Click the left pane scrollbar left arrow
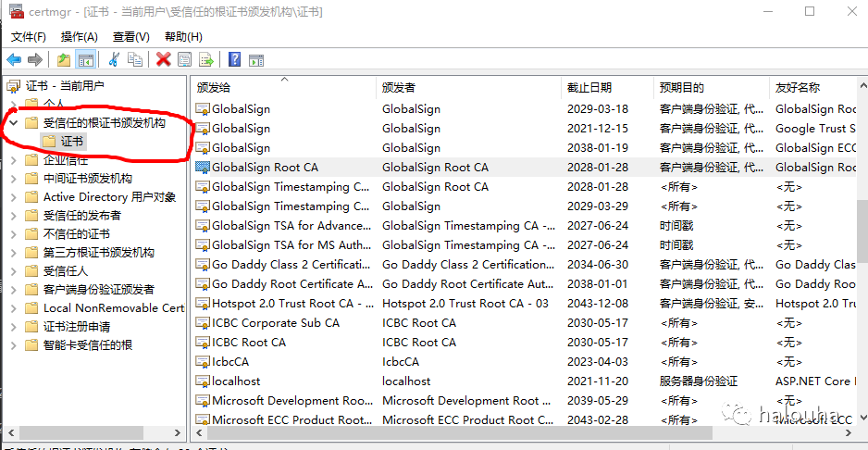868x450 pixels. point(9,432)
